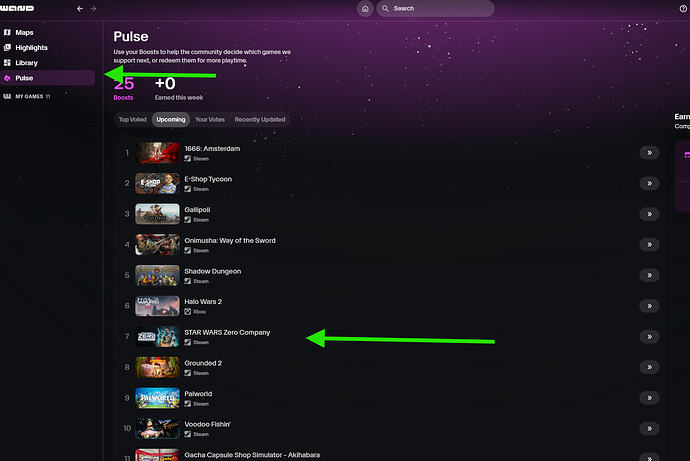
Task: Open the help icon in top bar
Action: pos(683,8)
